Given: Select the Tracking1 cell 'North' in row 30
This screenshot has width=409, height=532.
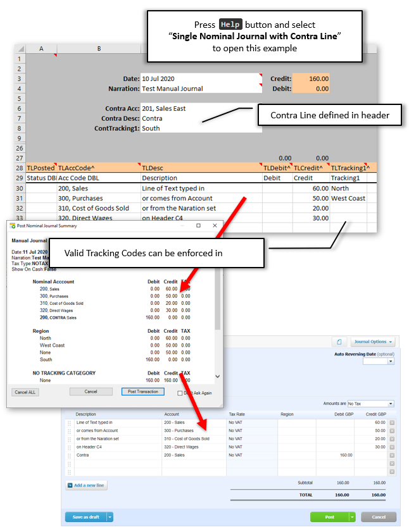Looking at the screenshot, I should point(348,189).
